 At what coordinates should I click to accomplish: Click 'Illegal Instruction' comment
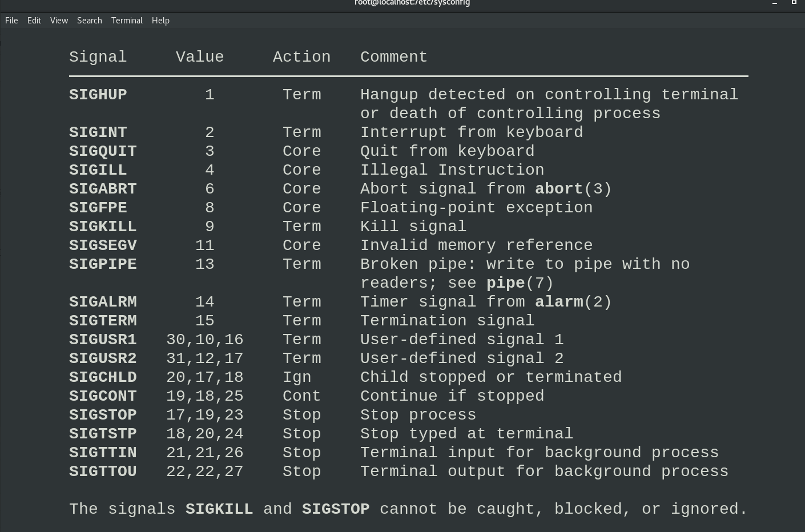tap(452, 170)
